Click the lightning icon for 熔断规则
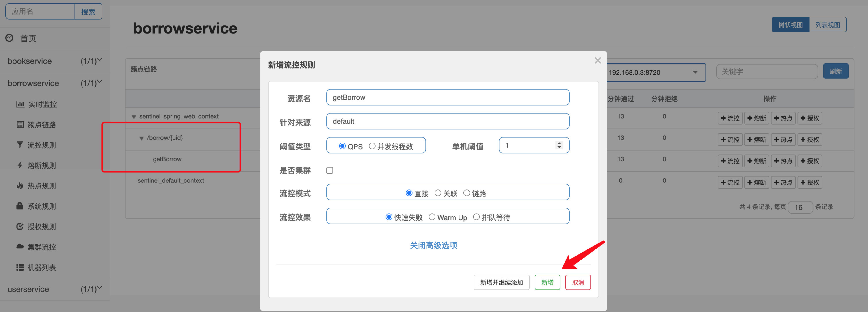The width and height of the screenshot is (868, 312). click(x=20, y=165)
